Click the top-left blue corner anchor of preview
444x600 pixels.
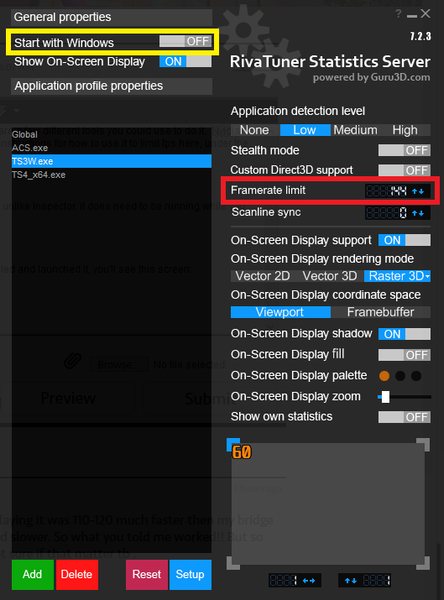click(233, 444)
